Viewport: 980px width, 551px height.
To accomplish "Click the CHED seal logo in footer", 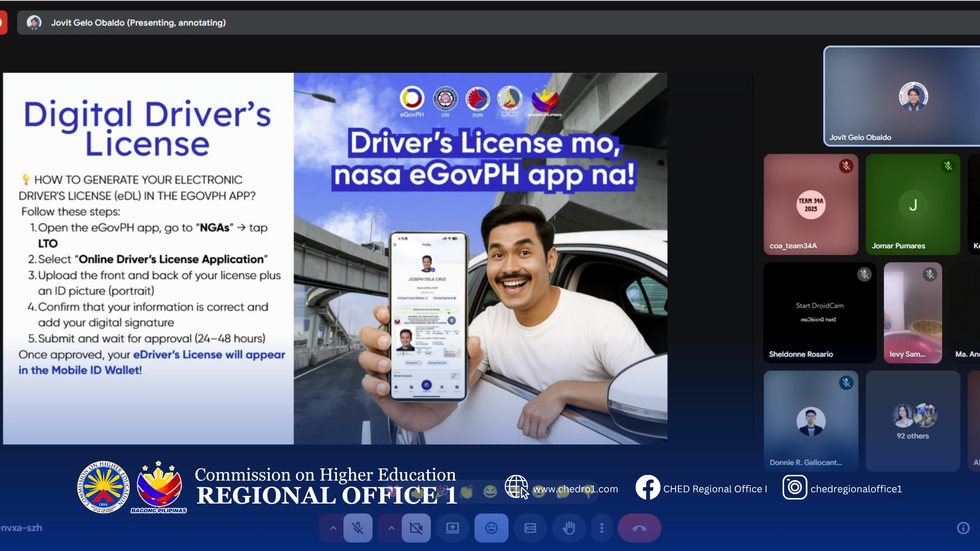I will tap(103, 487).
